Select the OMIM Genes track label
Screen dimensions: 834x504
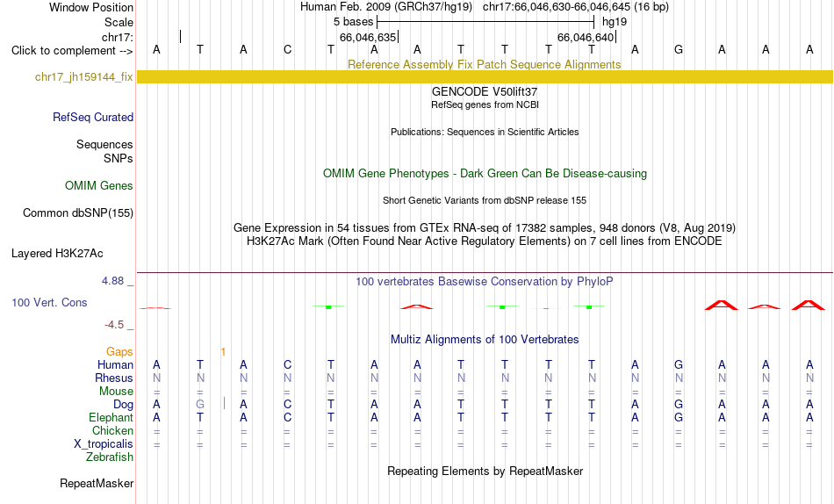(x=99, y=186)
